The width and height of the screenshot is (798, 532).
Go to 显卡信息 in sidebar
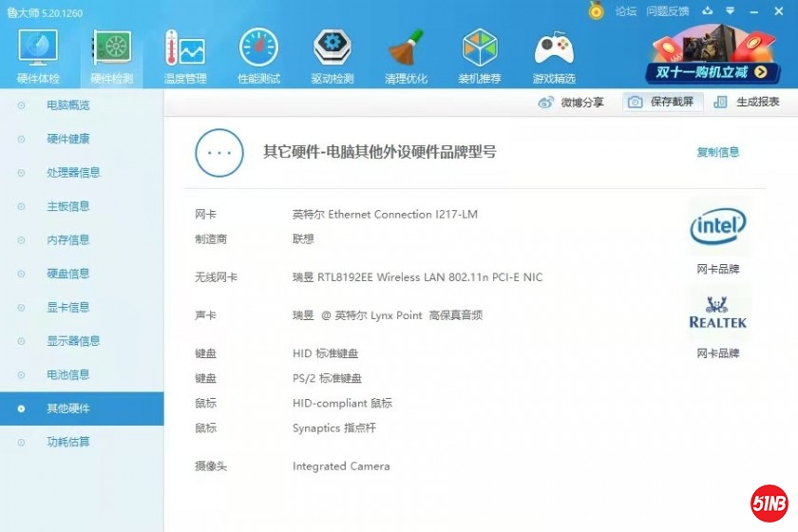pyautogui.click(x=68, y=308)
